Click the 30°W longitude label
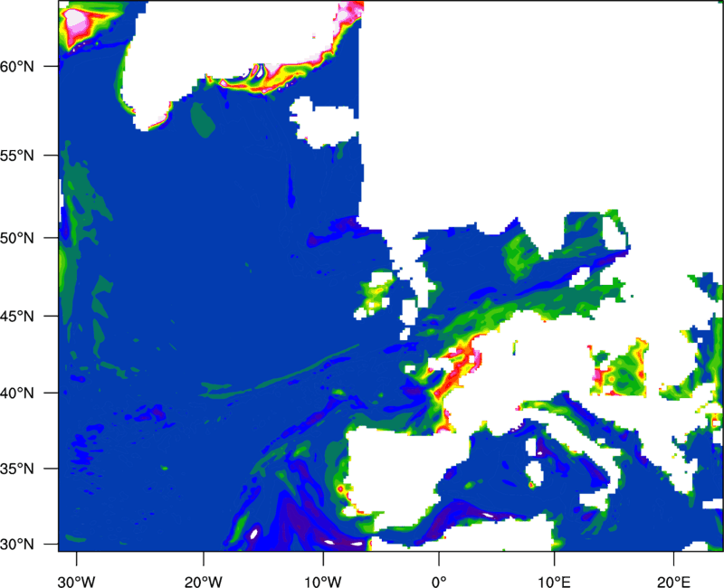Viewport: 724px width, 588px height. 77,582
